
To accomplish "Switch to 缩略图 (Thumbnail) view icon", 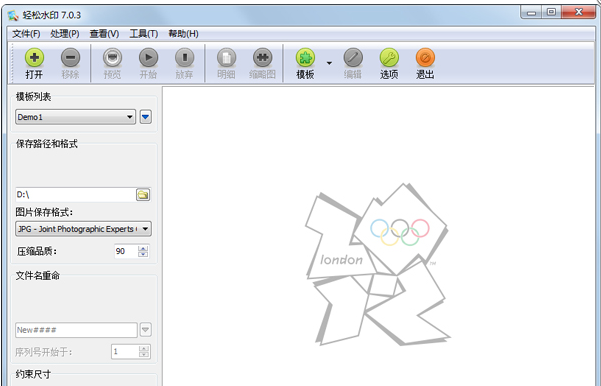I will [263, 58].
